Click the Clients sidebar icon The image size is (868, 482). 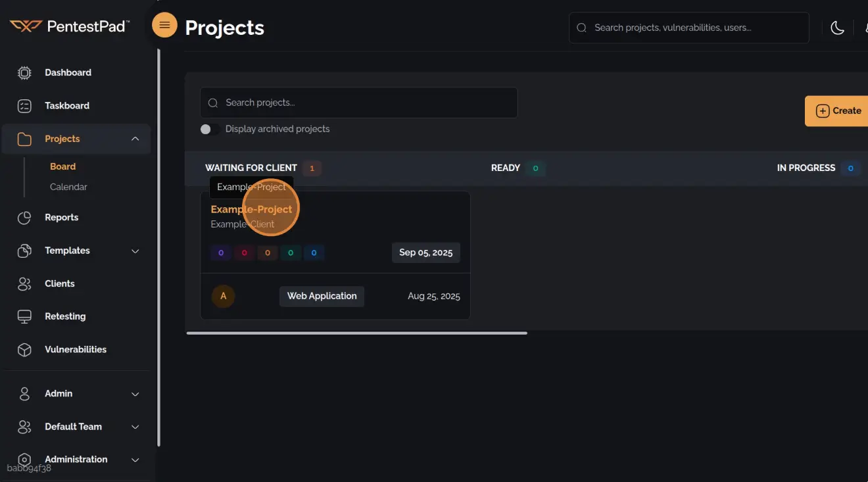tap(24, 283)
